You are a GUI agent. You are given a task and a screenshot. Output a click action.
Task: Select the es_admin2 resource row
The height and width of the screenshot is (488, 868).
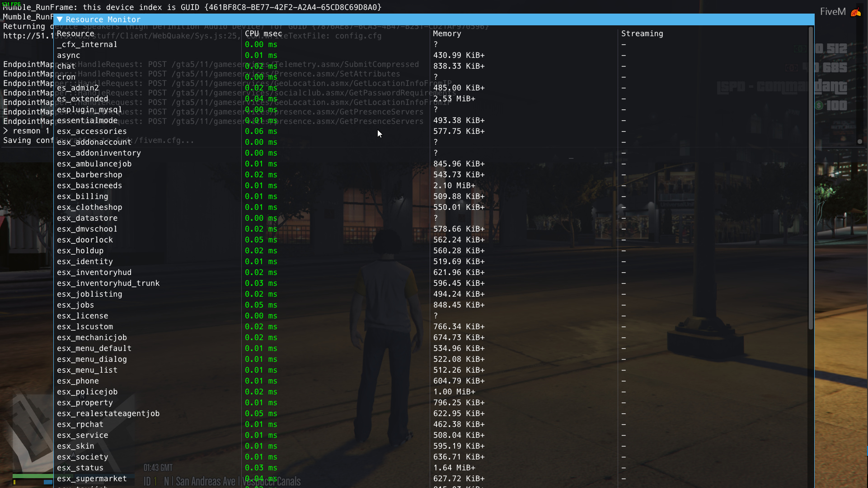[x=432, y=88]
